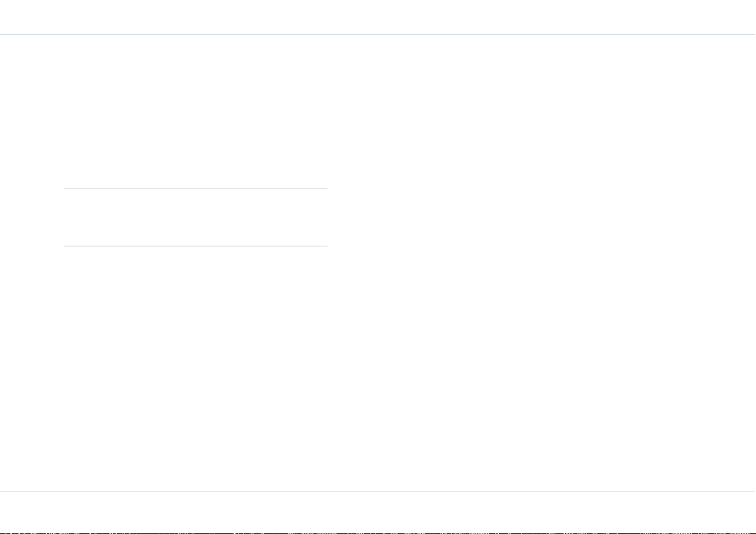Click the upper gray horizontal line
756x534 pixels.
coord(196,189)
